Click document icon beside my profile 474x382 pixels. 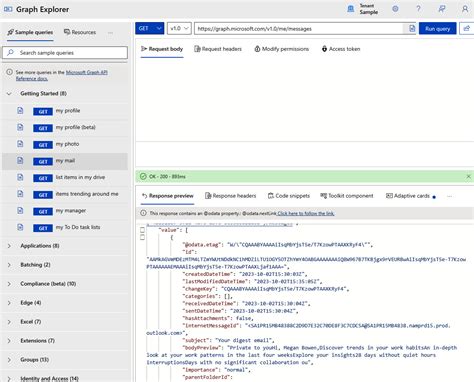[x=20, y=111]
